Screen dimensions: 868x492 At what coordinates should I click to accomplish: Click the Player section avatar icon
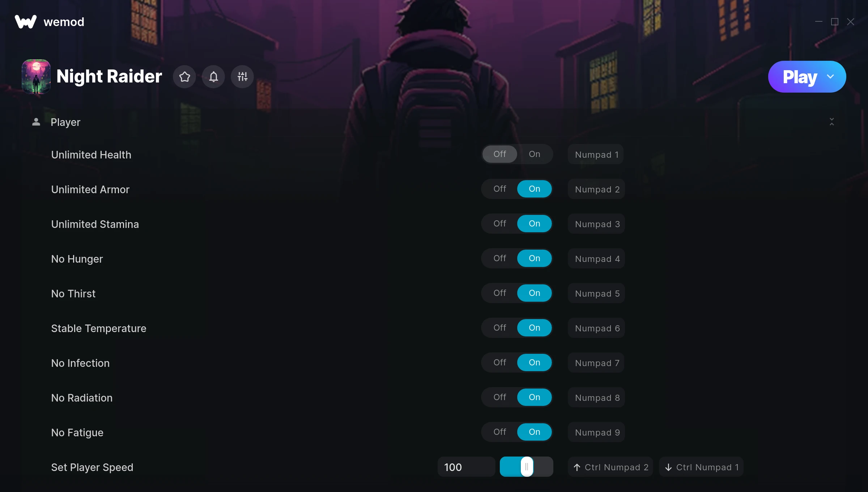pyautogui.click(x=35, y=122)
